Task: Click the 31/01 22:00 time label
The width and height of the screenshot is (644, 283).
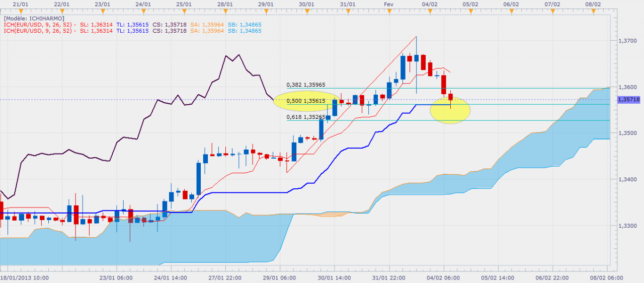Action: tap(389, 277)
